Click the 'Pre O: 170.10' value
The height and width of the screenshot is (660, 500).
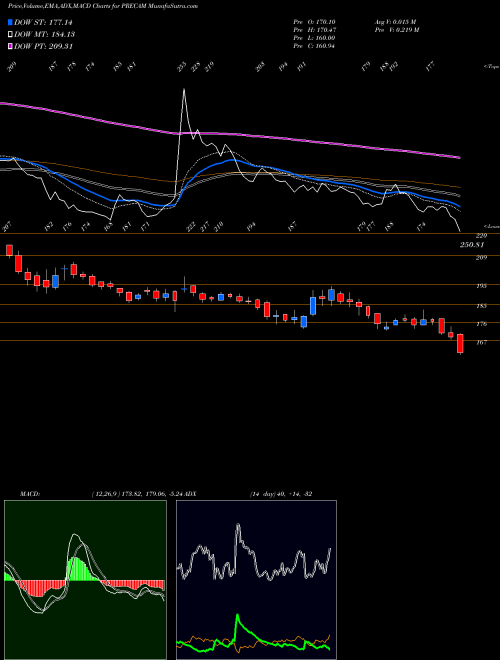[314, 22]
